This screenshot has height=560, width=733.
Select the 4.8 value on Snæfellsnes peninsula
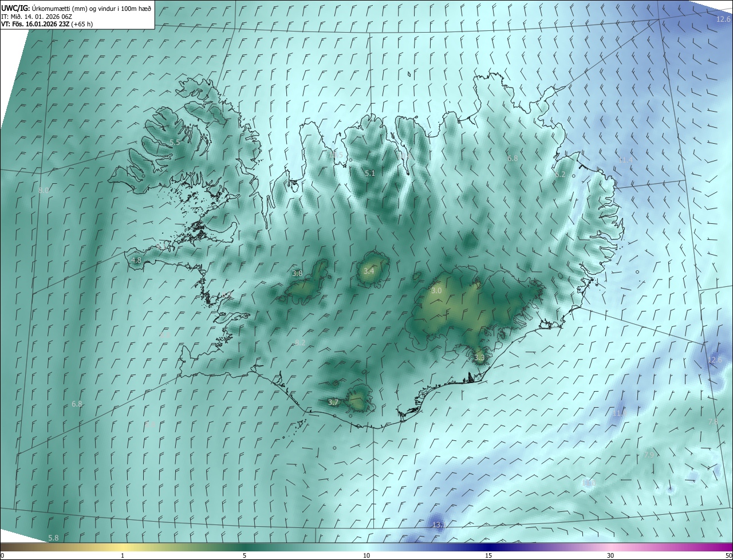point(136,260)
